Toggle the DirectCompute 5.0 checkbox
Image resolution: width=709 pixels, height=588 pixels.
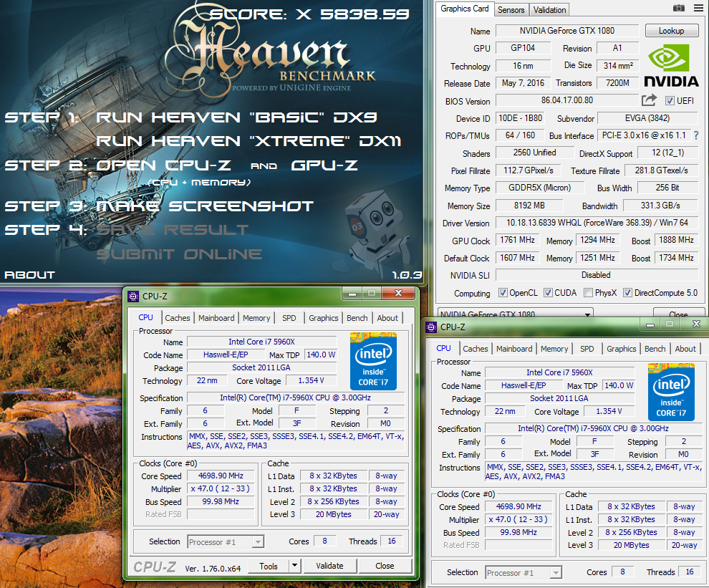[627, 293]
